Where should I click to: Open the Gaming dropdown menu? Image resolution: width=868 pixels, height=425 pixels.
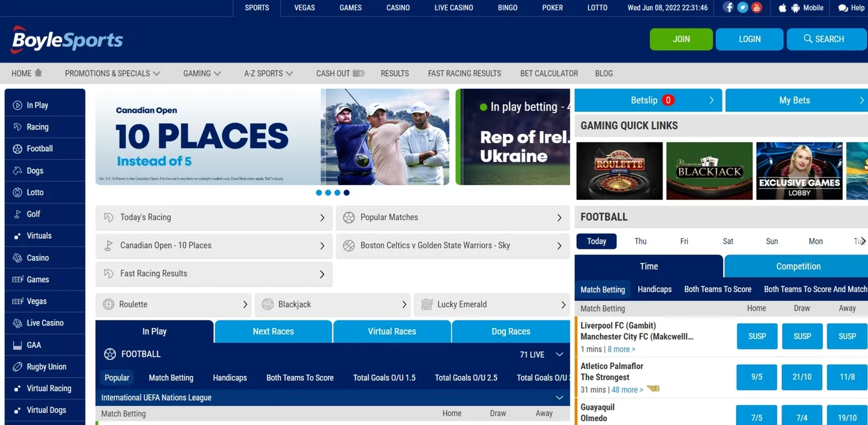[202, 73]
